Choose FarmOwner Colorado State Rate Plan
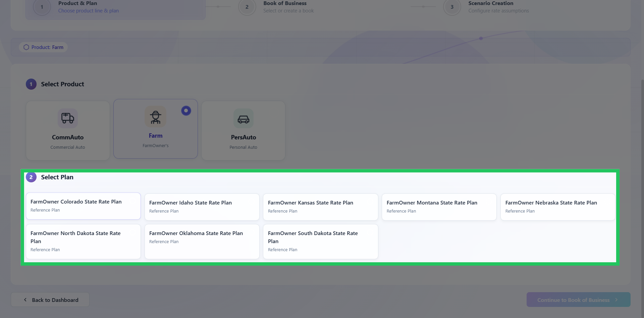The width and height of the screenshot is (644, 318). click(x=83, y=206)
